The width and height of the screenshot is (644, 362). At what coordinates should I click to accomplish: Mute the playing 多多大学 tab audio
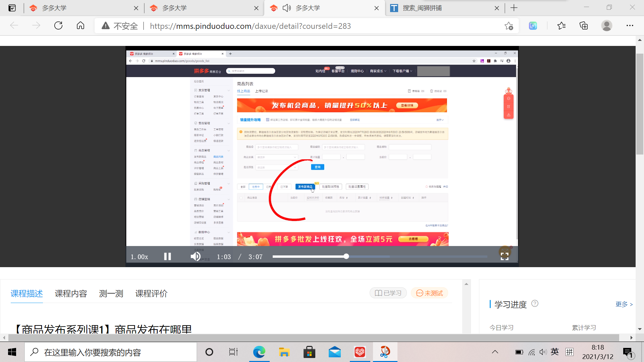pyautogui.click(x=286, y=8)
